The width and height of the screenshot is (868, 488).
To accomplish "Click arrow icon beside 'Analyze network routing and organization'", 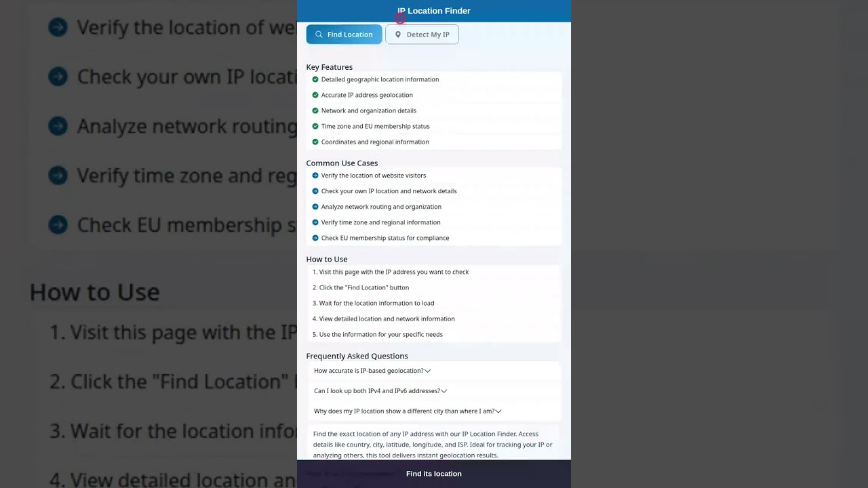I will click(x=315, y=207).
